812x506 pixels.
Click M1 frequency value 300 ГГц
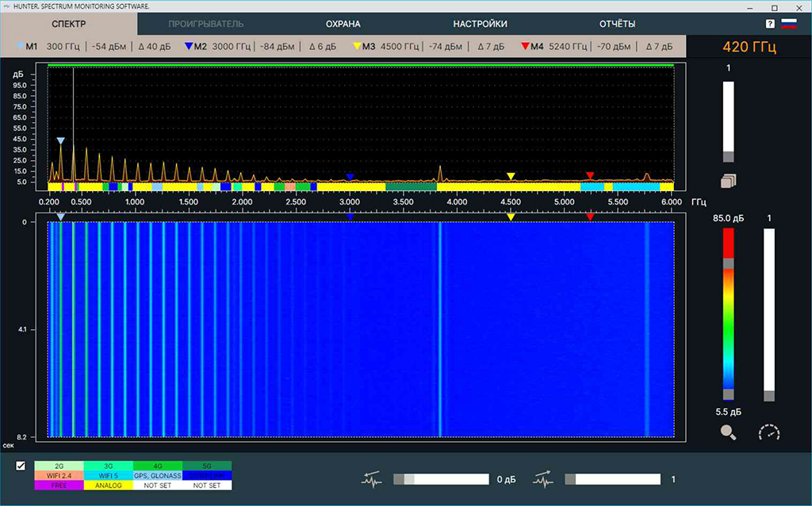click(x=63, y=47)
